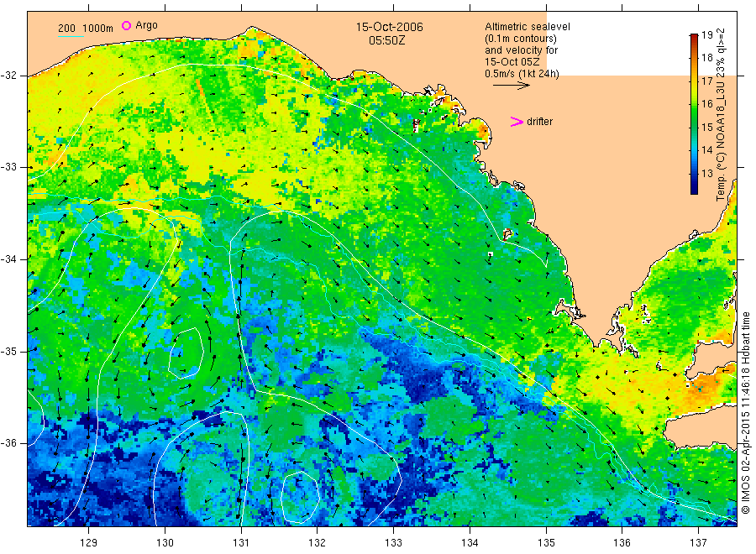The image size is (756, 554).
Task: Click the latitude label -33
Action: (8, 167)
